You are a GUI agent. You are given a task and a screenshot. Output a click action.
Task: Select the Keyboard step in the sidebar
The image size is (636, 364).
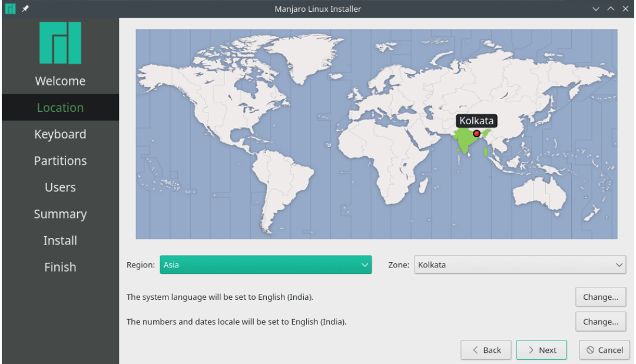click(60, 134)
